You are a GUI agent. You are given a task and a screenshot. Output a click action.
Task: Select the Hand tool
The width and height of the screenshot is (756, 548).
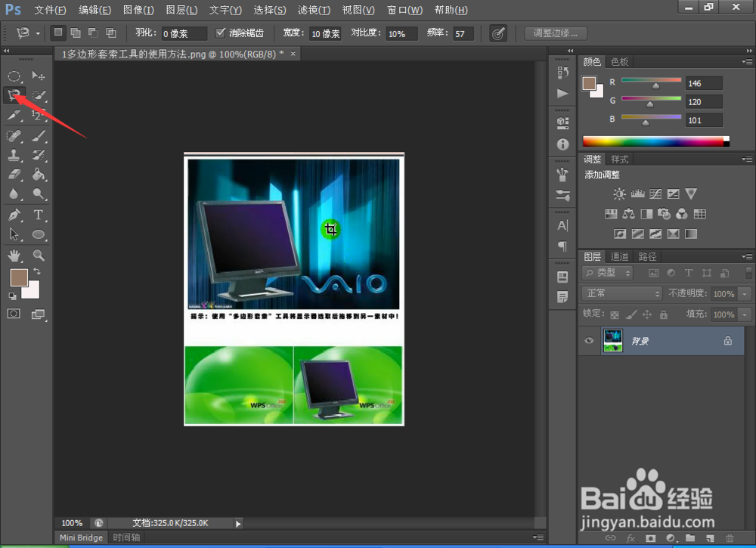[x=14, y=255]
